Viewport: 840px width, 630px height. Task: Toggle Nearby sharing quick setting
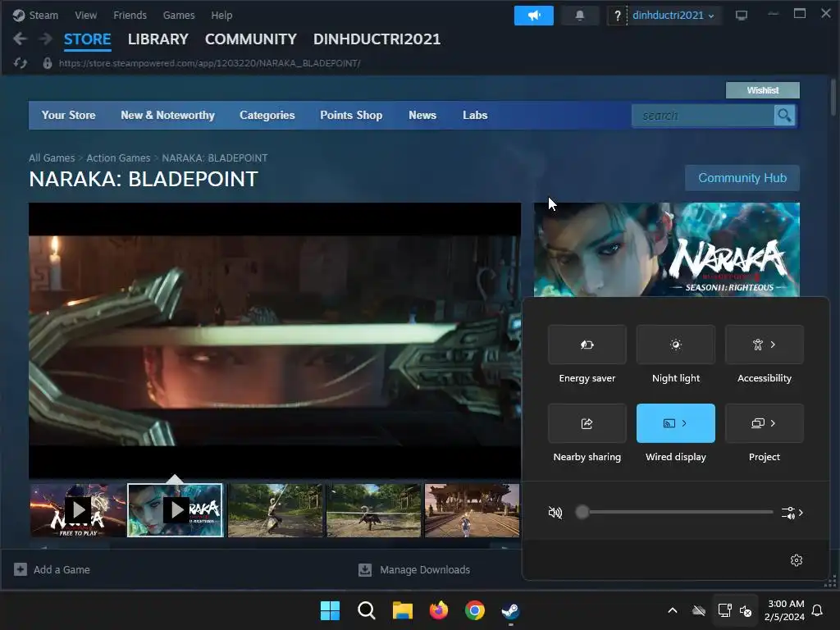[587, 423]
